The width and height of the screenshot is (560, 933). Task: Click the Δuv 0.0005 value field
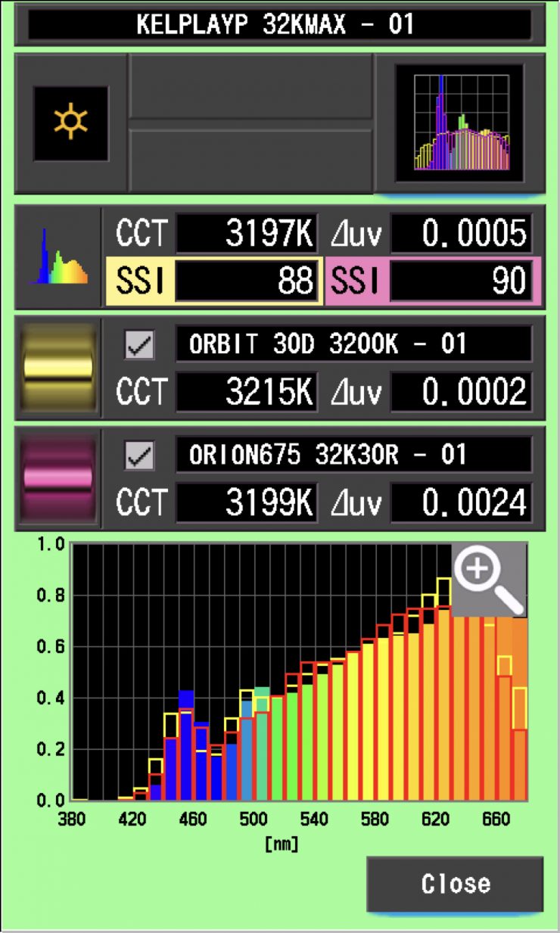point(461,235)
